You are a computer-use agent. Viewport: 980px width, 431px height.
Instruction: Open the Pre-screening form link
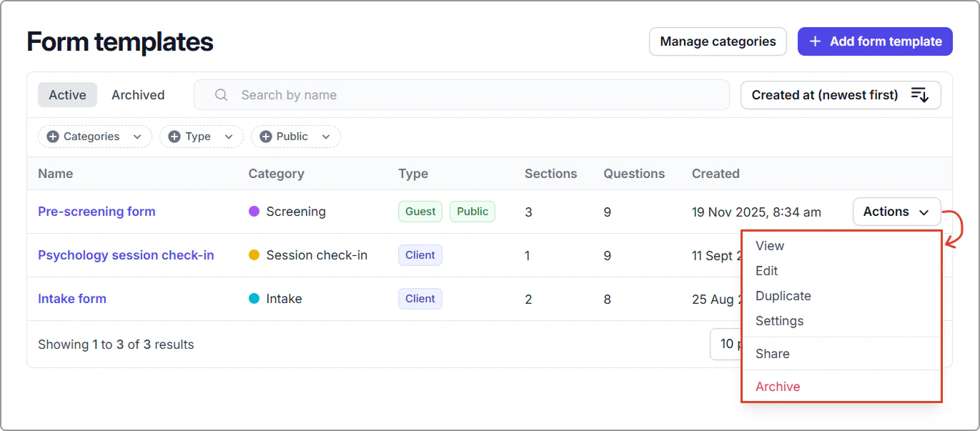coord(96,212)
